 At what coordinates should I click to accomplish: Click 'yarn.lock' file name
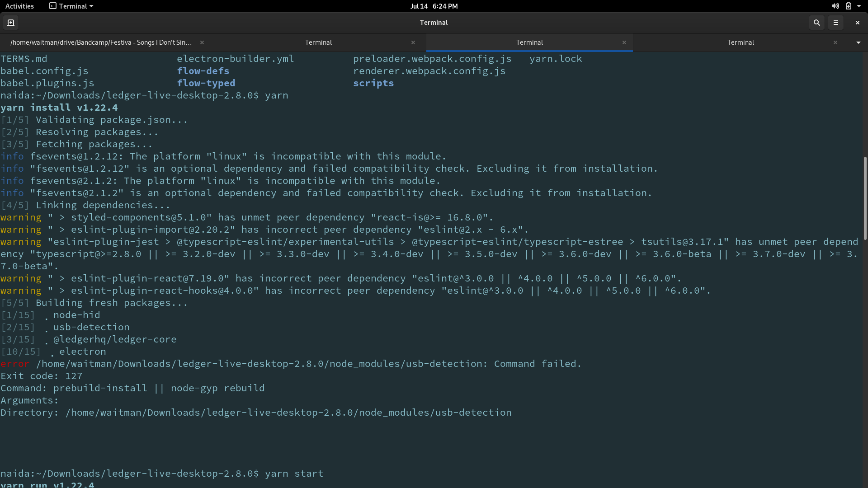coord(556,59)
